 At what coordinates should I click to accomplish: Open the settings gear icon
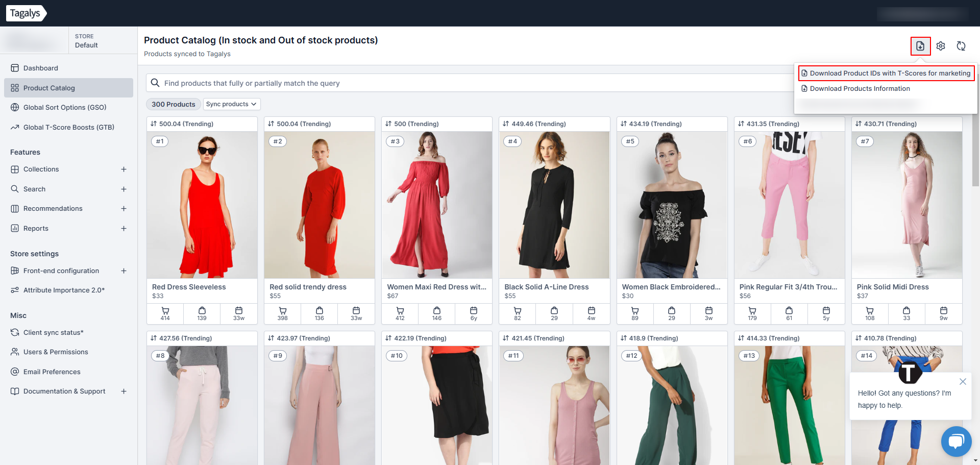(x=941, y=46)
